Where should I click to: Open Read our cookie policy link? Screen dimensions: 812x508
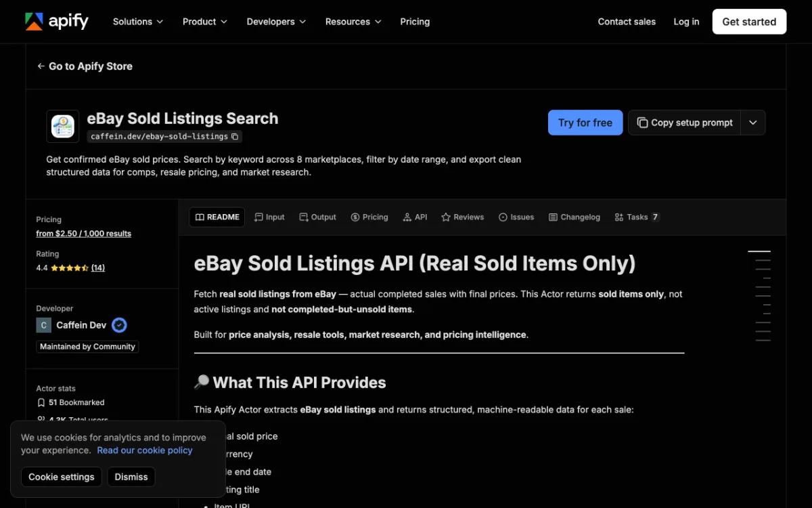(145, 450)
